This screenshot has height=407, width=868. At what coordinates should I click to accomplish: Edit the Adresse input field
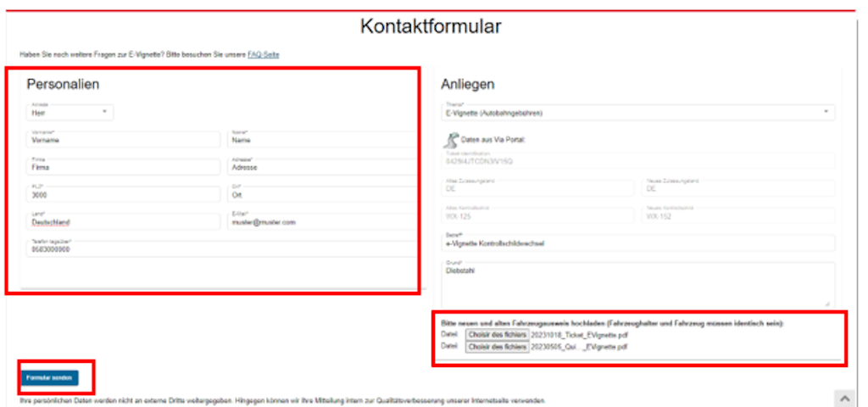click(x=321, y=167)
